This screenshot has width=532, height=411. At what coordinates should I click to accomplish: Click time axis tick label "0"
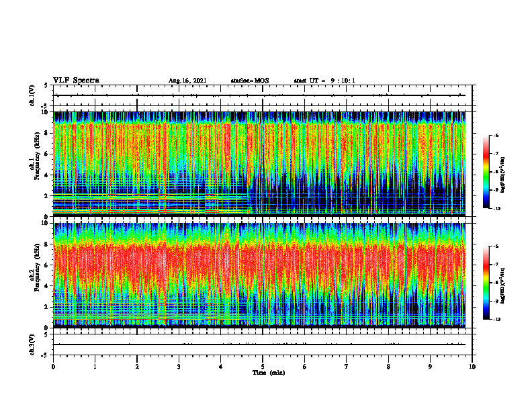53,367
